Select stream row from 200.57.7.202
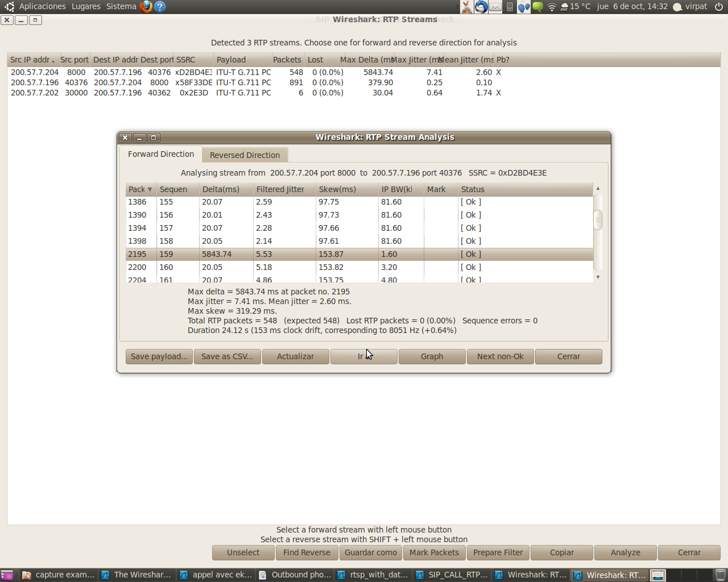The height and width of the screenshot is (582, 728). pyautogui.click(x=364, y=93)
